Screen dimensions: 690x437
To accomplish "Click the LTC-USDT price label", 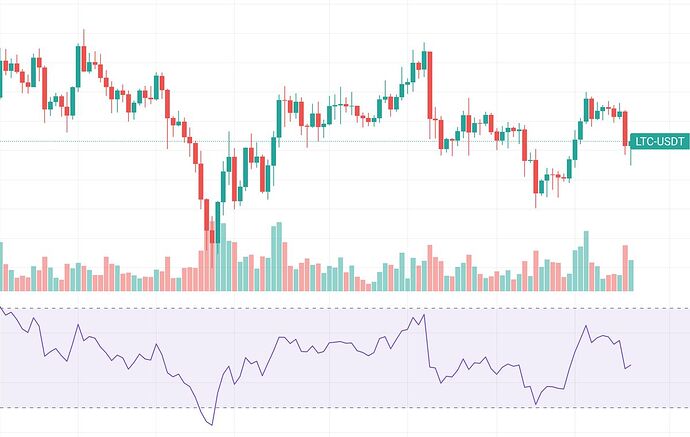I will click(x=658, y=143).
